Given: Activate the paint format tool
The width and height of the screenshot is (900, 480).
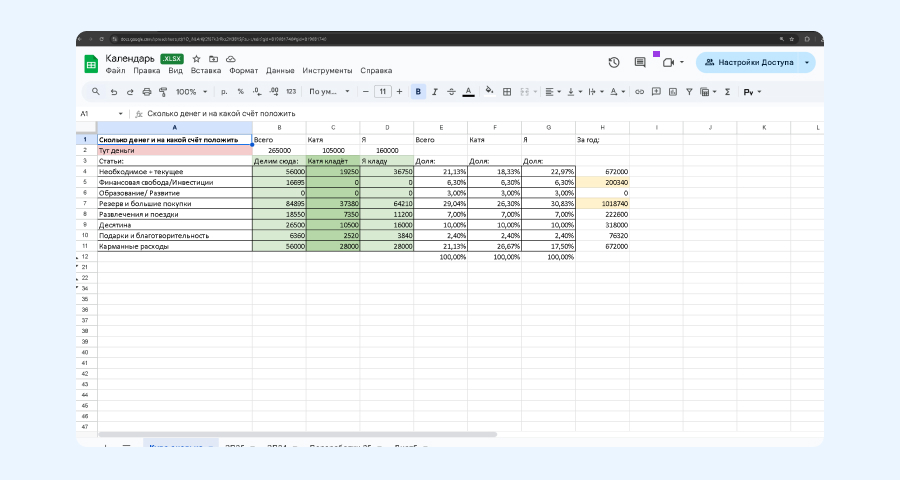Looking at the screenshot, I should point(163,92).
